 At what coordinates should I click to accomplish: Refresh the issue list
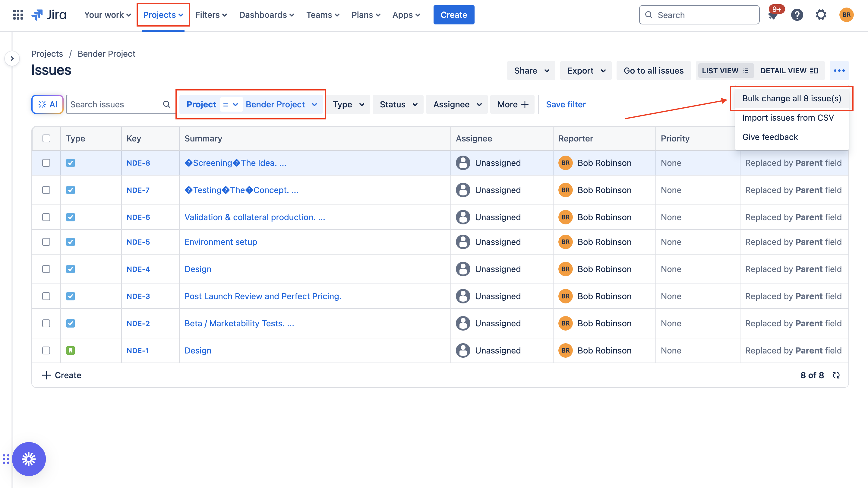(x=837, y=375)
